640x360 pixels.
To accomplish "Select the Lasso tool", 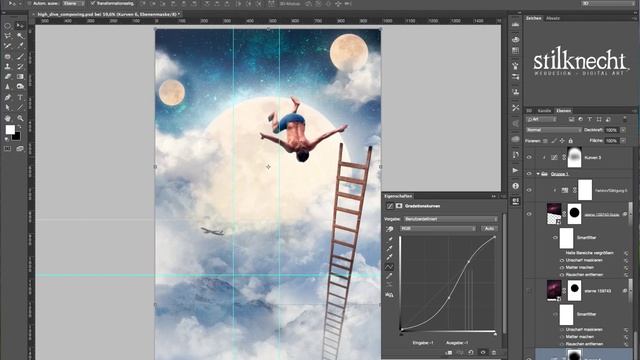I will point(8,36).
